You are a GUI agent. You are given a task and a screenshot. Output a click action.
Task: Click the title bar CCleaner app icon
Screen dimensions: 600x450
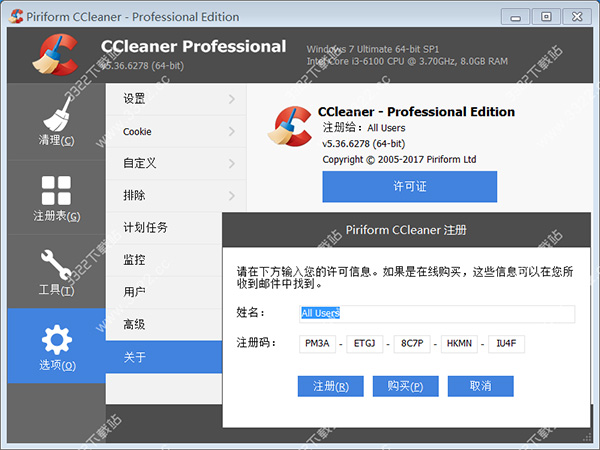pos(16,16)
